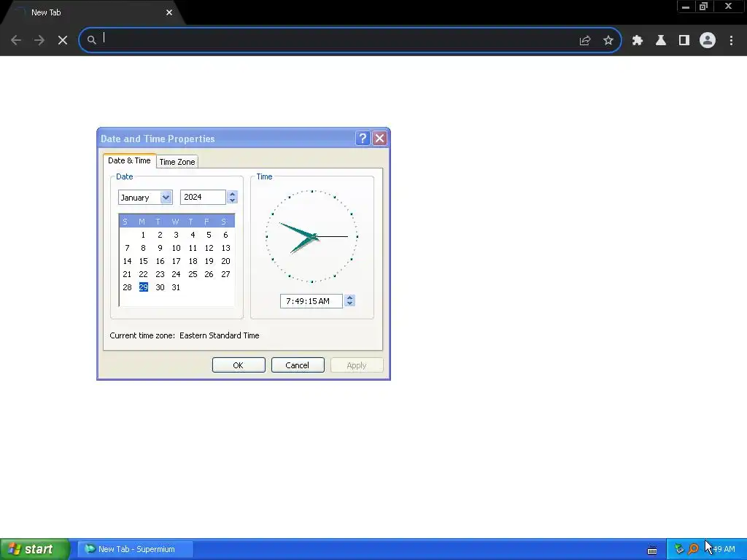Toggle the side panel icon
747x560 pixels.
coord(684,41)
